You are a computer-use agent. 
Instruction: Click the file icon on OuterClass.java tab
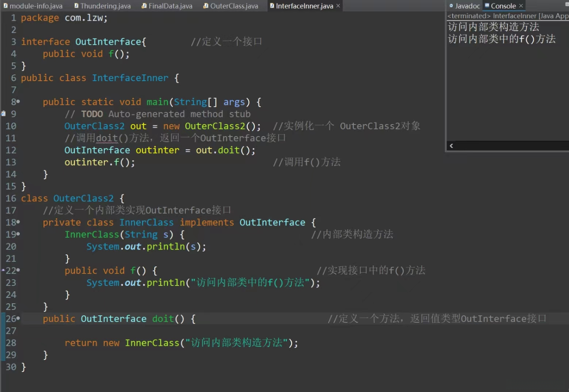point(206,6)
